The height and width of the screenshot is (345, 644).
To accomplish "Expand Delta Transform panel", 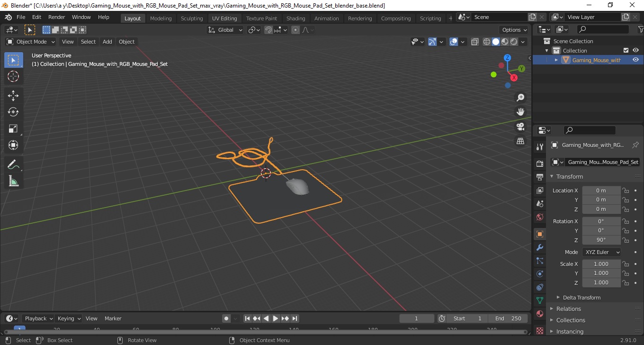I will (x=581, y=298).
